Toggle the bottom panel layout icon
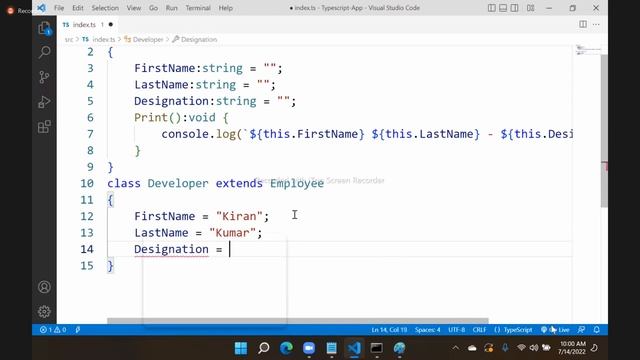 coord(503,8)
